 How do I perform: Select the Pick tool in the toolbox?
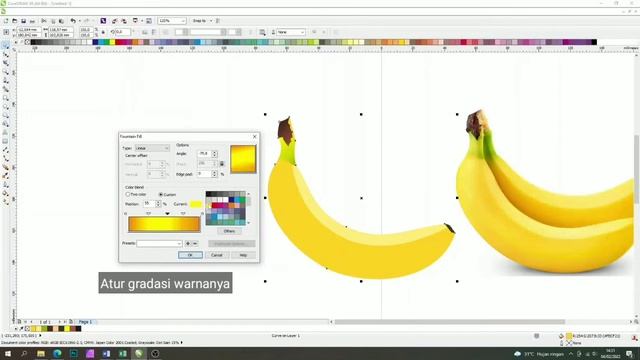pos(6,45)
